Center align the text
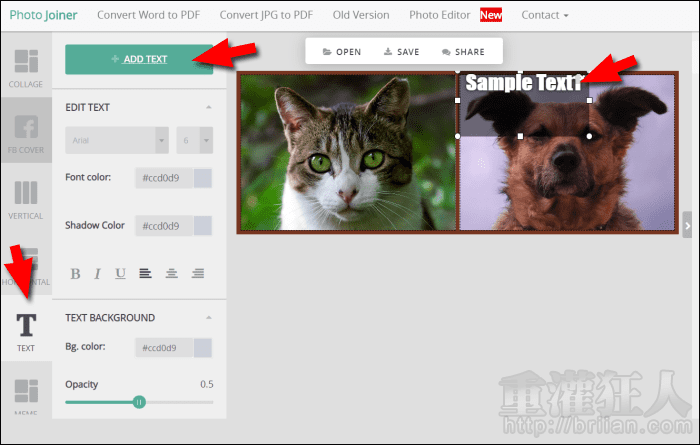The width and height of the screenshot is (700, 445). [x=172, y=273]
